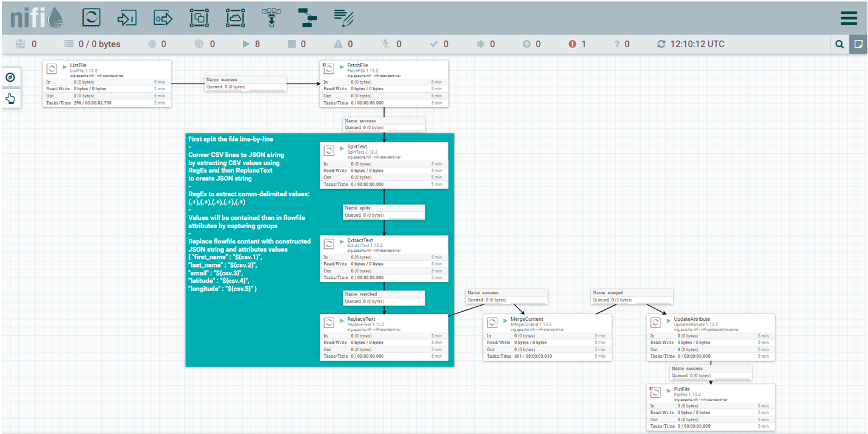Screen dimensions: 868x434
Task: Select the ListFile processor icon
Action: point(52,68)
